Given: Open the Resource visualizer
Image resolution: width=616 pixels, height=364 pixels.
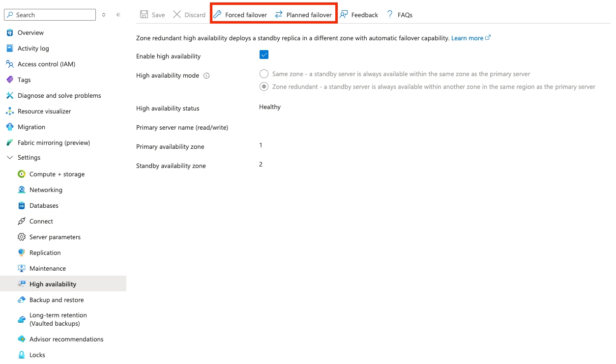Looking at the screenshot, I should (10, 111).
